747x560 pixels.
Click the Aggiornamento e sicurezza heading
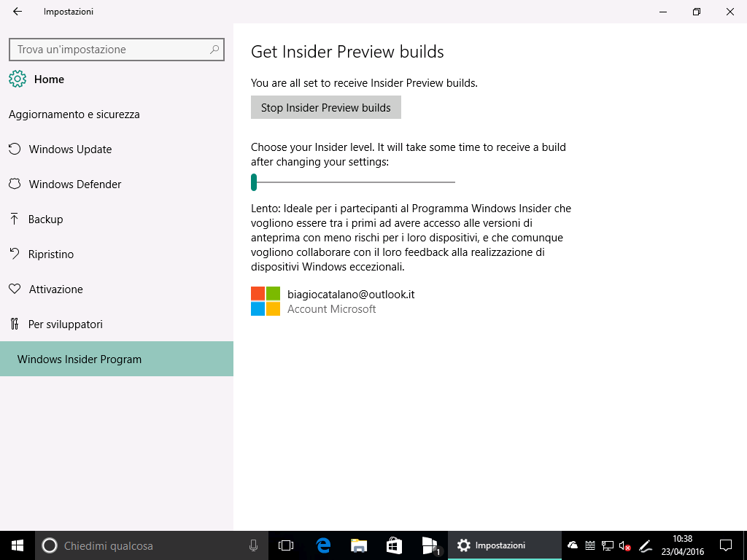(74, 114)
